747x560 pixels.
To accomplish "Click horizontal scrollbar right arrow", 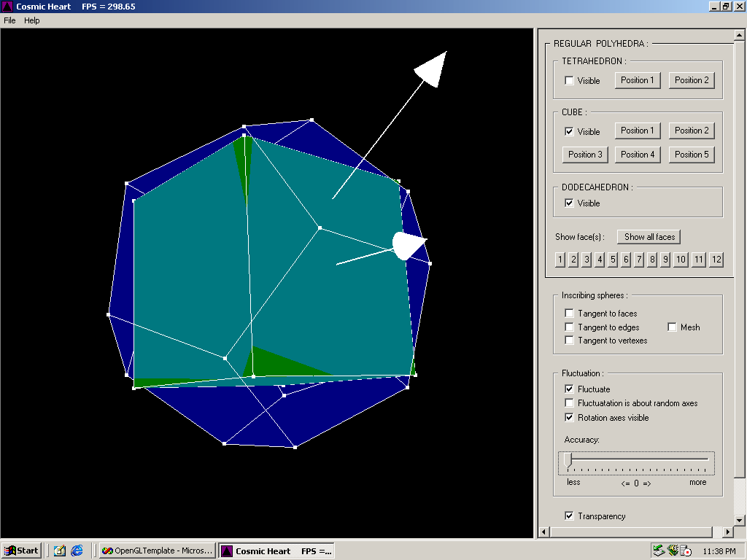I will point(728,532).
